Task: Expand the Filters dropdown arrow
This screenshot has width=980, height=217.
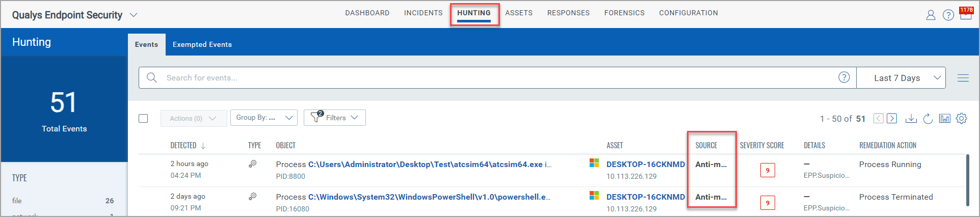Action: 355,118
